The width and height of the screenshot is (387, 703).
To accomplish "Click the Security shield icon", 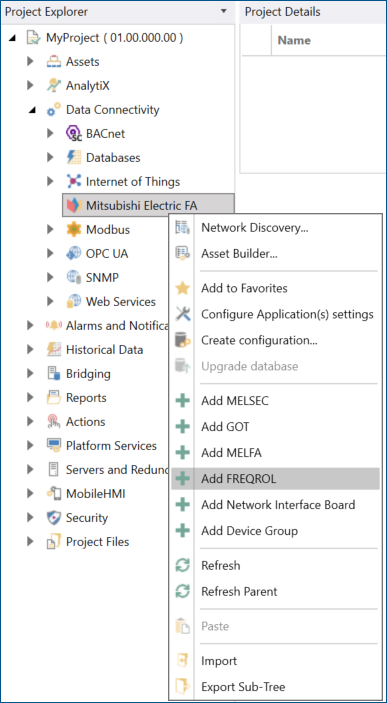I will click(x=54, y=518).
